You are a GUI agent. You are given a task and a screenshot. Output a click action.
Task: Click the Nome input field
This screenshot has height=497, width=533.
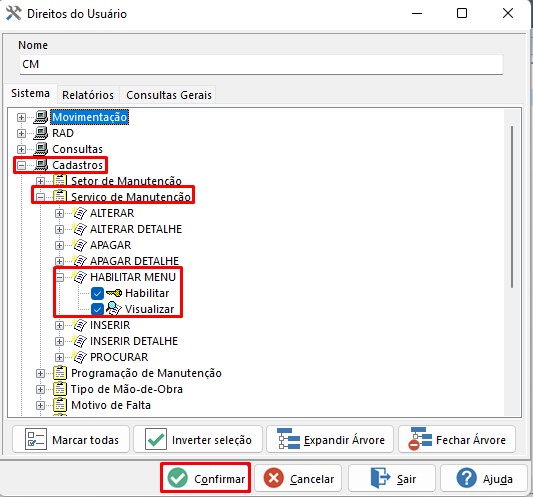[x=261, y=64]
